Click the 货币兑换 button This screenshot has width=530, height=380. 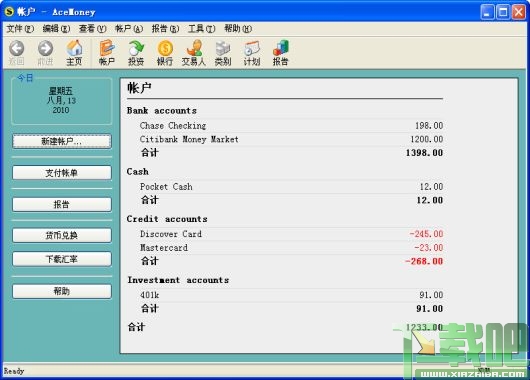click(62, 235)
